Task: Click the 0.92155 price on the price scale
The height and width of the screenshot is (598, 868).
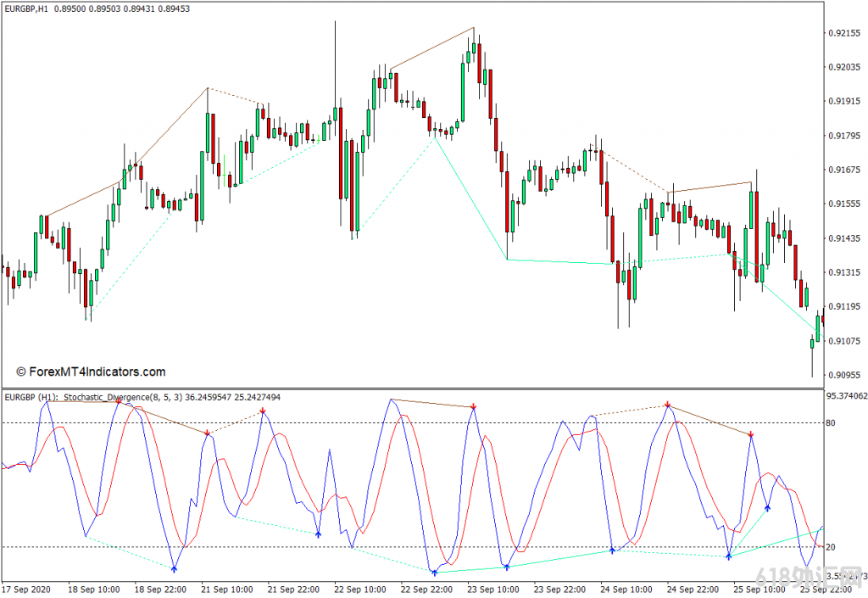Action: tap(843, 33)
